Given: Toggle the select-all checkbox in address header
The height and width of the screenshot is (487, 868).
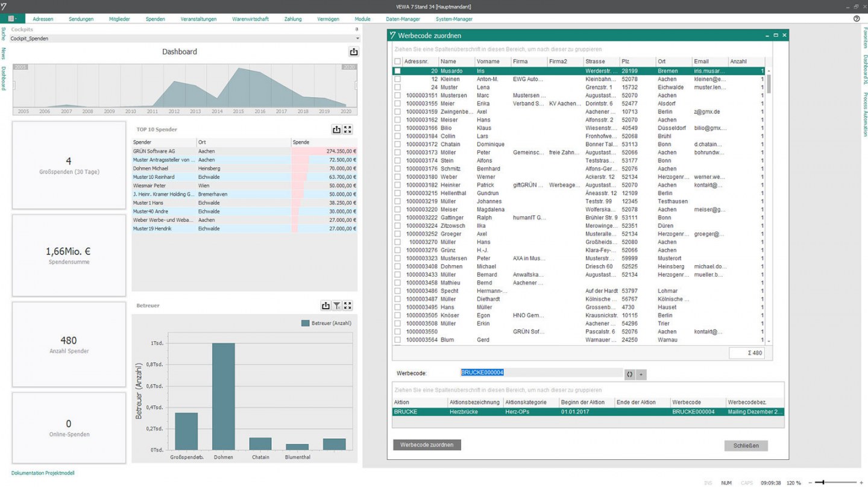Looking at the screenshot, I should [x=397, y=61].
